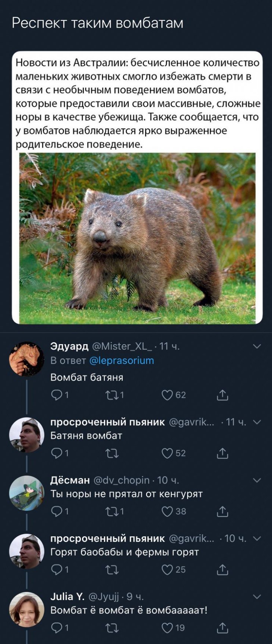
Task: Open options chevron on Эдуард's tweet
Action: click(257, 346)
